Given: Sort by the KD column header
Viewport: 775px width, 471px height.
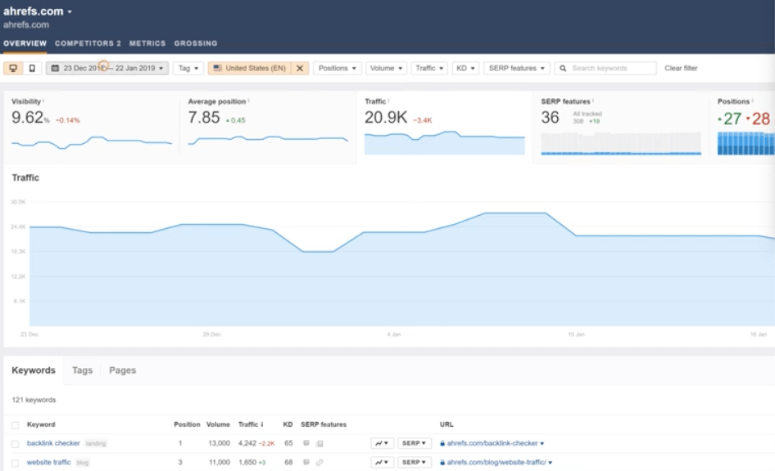Looking at the screenshot, I should pyautogui.click(x=288, y=425).
